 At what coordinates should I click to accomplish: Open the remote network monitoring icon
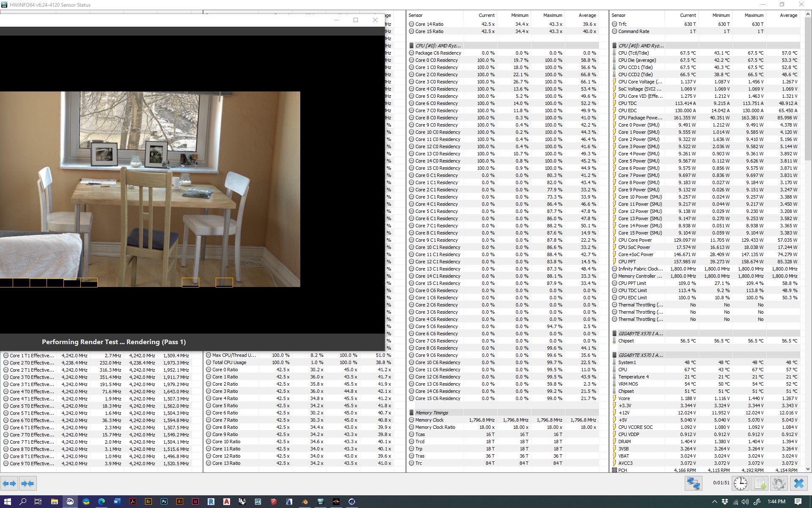coord(693,483)
